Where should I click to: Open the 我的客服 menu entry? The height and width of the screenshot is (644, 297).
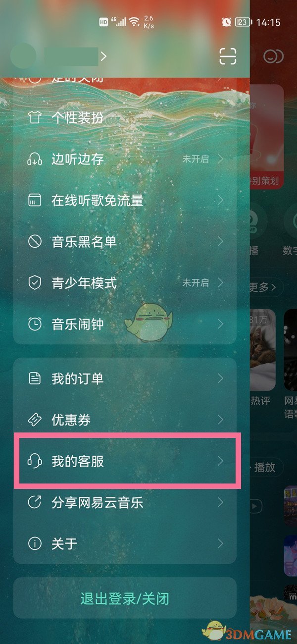tap(125, 461)
